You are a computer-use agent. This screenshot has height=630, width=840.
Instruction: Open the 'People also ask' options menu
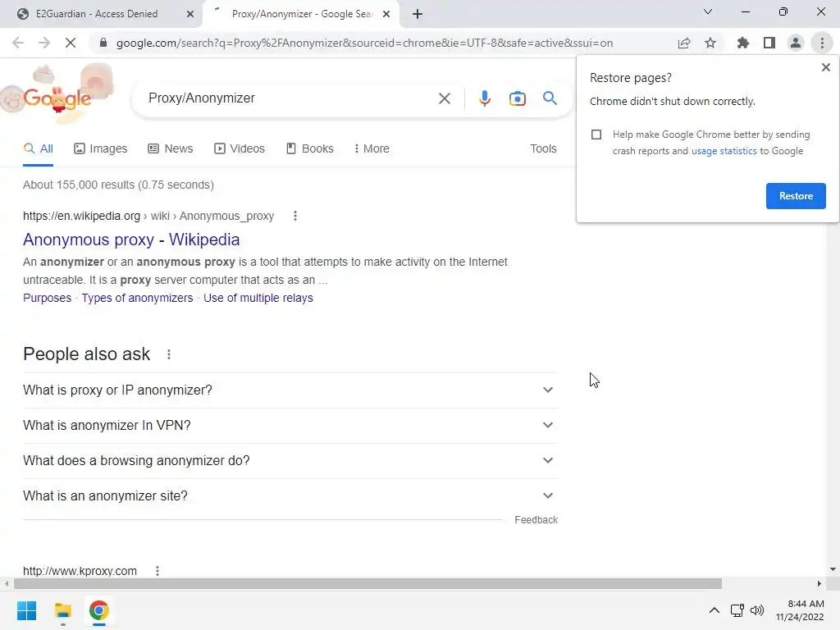(169, 354)
